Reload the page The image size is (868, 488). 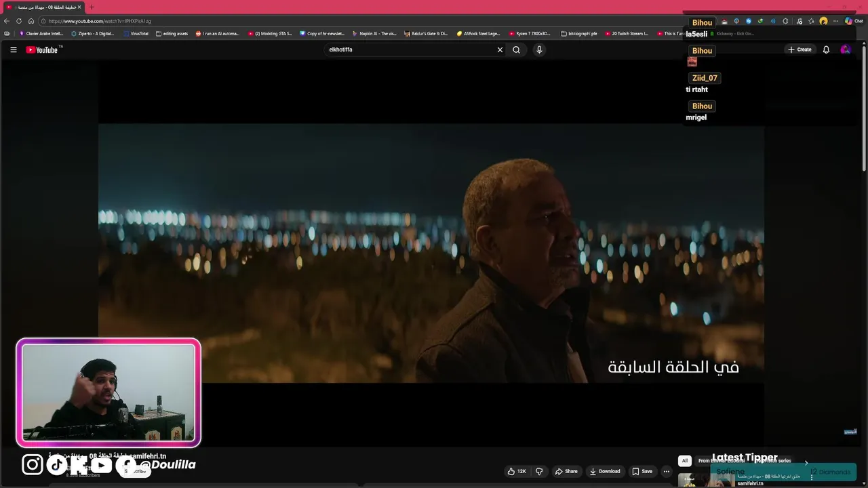click(19, 21)
